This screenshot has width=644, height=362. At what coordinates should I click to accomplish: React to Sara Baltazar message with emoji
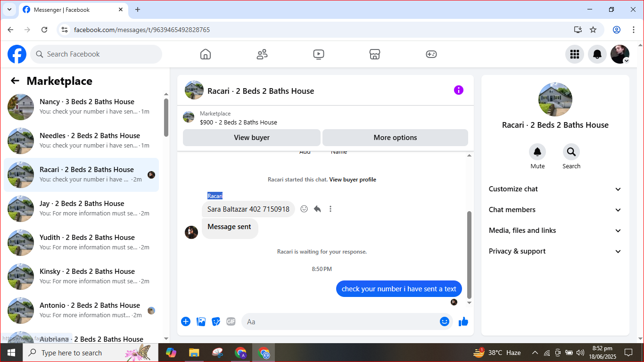click(304, 209)
